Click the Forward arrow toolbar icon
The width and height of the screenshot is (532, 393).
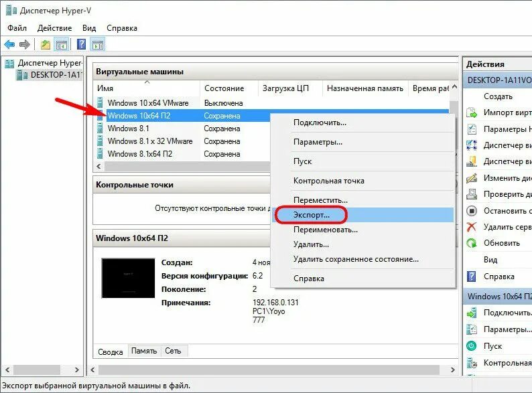point(25,44)
